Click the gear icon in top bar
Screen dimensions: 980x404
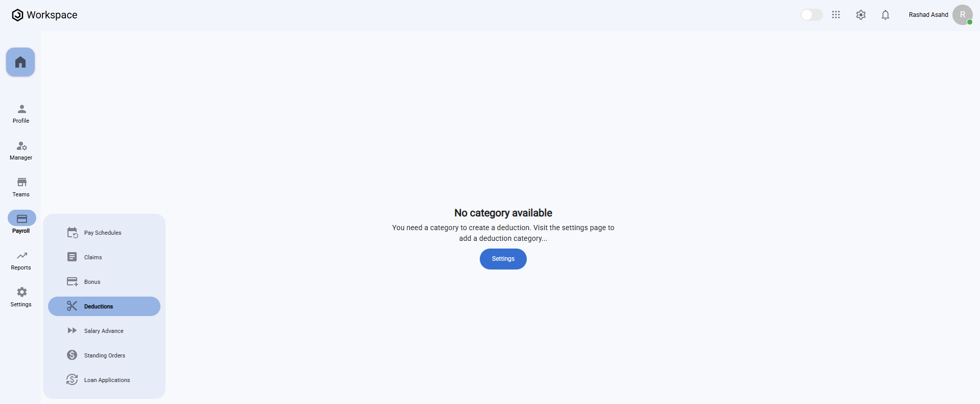tap(861, 15)
